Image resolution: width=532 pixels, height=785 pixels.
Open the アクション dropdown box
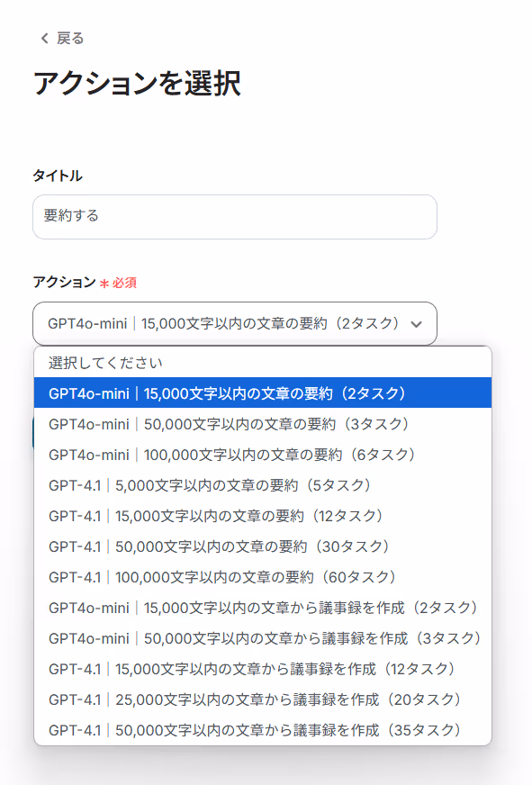235,323
